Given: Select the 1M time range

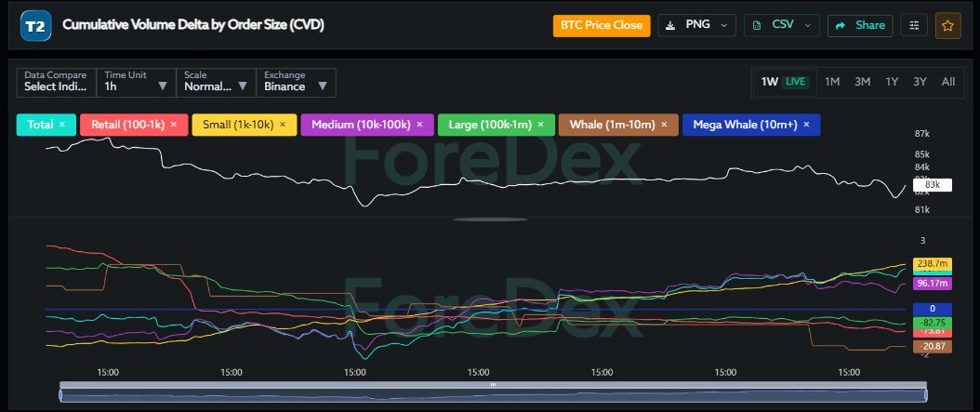Looking at the screenshot, I should coord(832,82).
